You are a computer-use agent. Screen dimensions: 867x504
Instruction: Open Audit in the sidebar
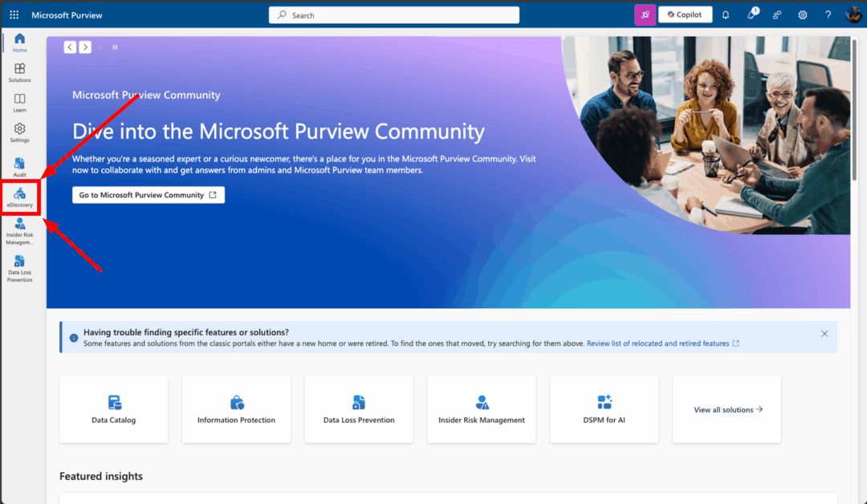pos(20,167)
